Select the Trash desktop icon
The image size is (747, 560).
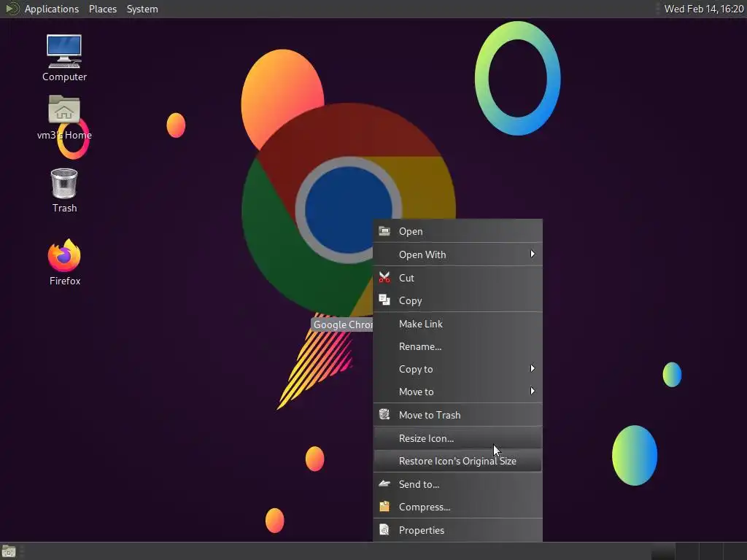(x=64, y=183)
